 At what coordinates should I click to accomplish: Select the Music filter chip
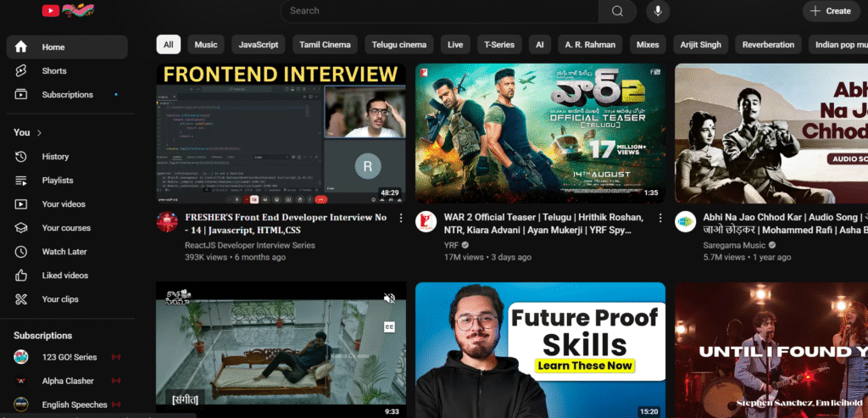206,45
